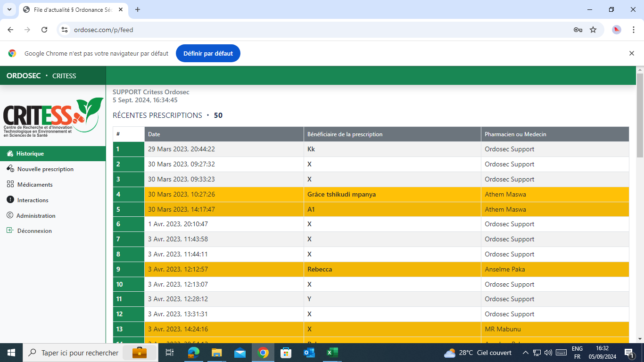Click the logout arrow icon beside Déconnexion
The width and height of the screenshot is (644, 362).
coord(10,230)
